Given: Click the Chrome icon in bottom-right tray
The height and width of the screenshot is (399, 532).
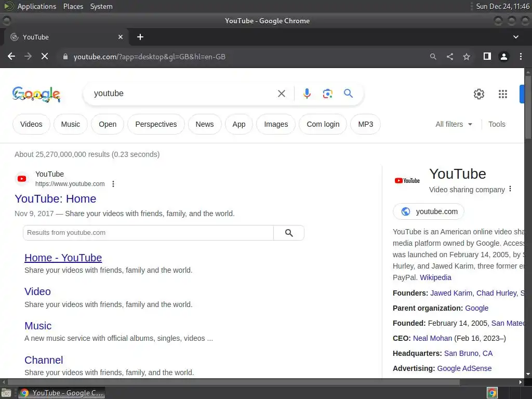Looking at the screenshot, I should [x=492, y=393].
